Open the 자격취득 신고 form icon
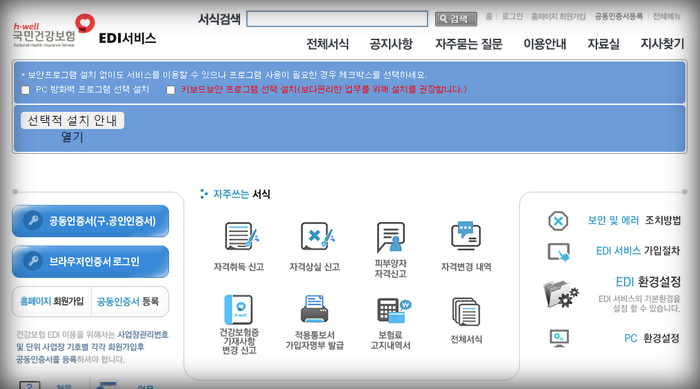700x389 pixels. pyautogui.click(x=241, y=236)
